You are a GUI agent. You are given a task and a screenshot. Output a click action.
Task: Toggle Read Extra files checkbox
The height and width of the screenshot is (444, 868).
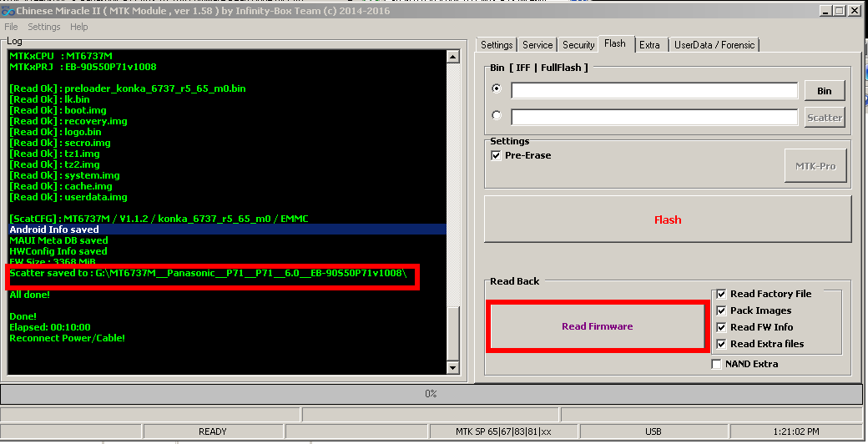click(721, 344)
